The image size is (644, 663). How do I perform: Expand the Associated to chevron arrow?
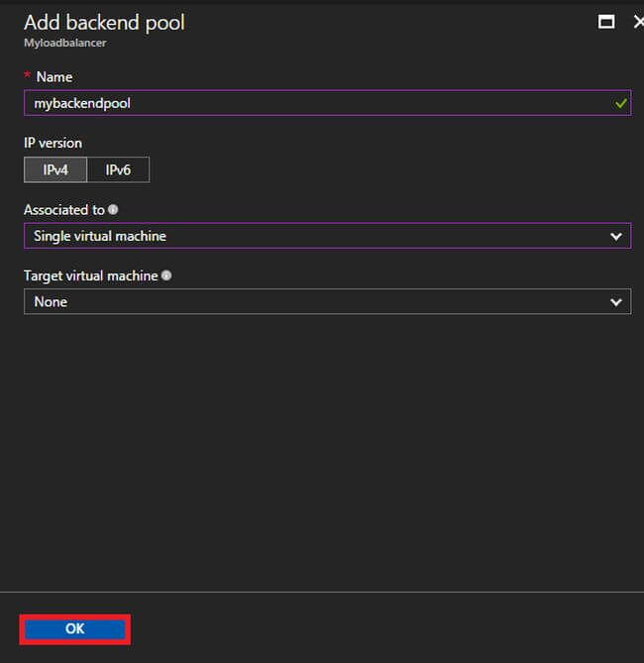(x=616, y=236)
